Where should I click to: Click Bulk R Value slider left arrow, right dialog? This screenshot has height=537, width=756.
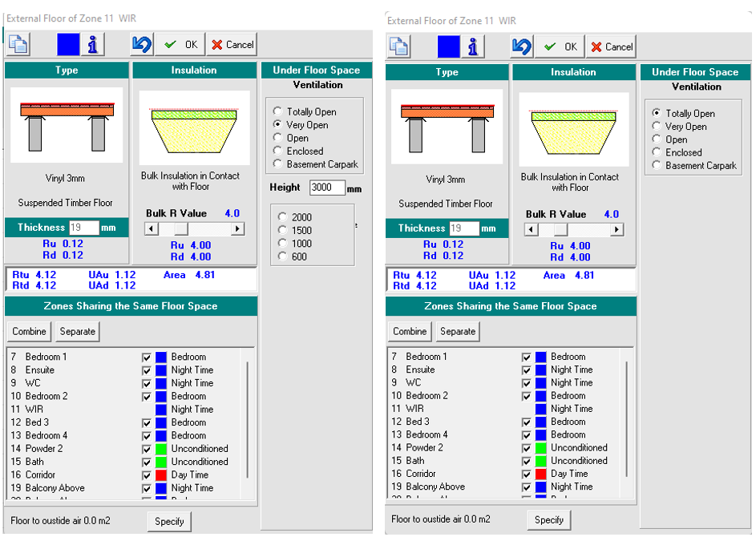[x=530, y=230]
